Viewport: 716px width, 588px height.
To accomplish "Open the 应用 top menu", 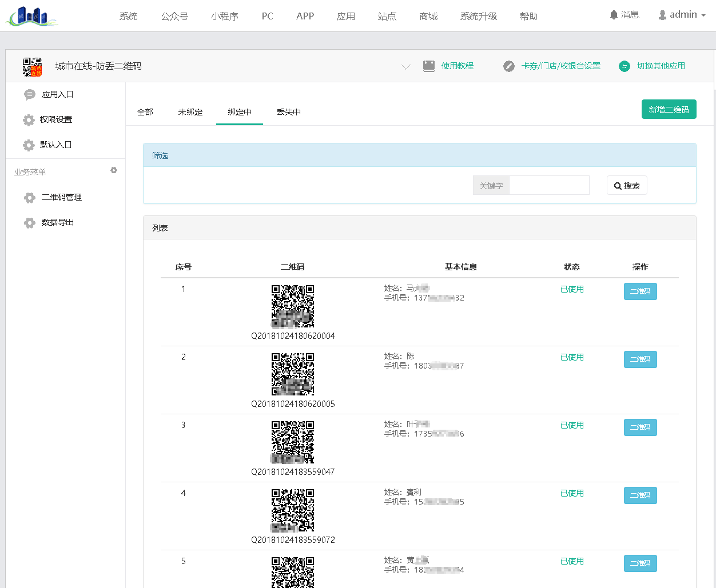I will tap(346, 16).
